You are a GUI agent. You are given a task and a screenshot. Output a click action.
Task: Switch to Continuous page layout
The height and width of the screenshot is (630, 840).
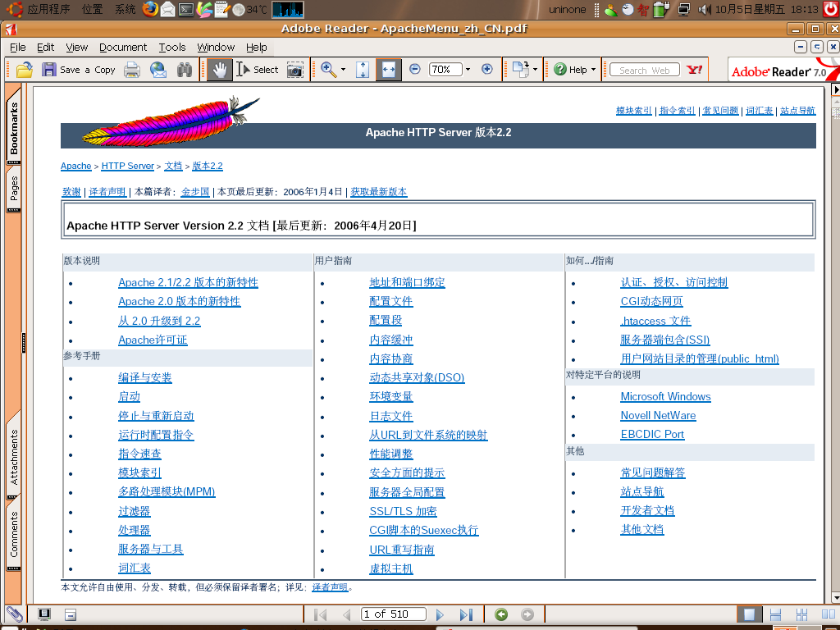[775, 614]
